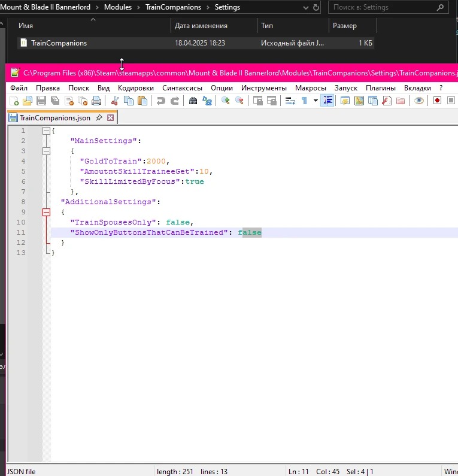Sort Explorer files by Дата изменения column
Image resolution: width=458 pixels, height=476 pixels.
pos(201,26)
